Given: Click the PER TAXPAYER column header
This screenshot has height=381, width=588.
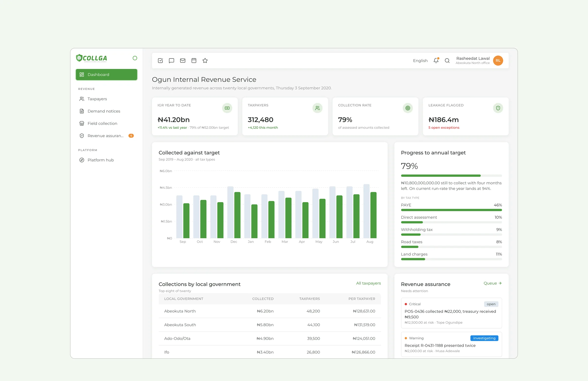Looking at the screenshot, I should [x=362, y=299].
